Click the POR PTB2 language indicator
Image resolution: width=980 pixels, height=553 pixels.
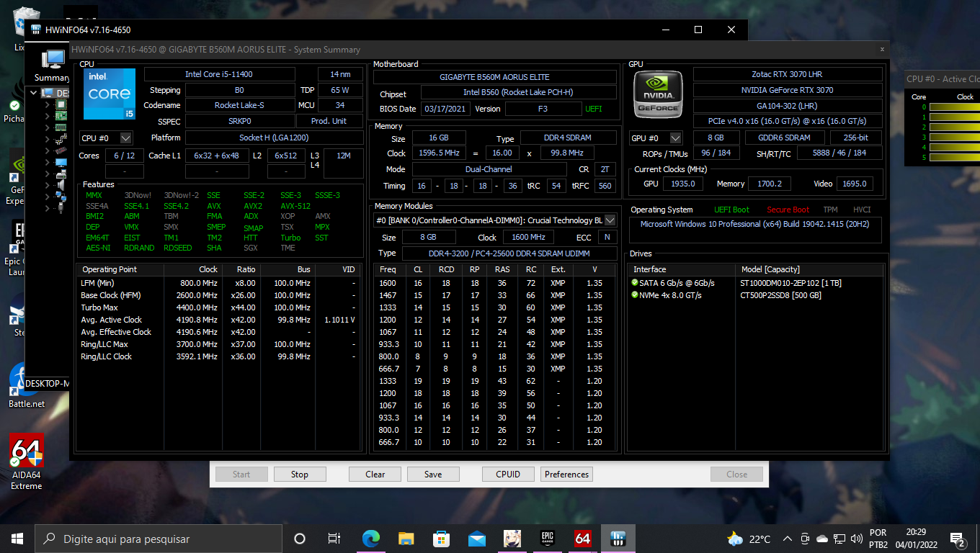[x=878, y=539]
